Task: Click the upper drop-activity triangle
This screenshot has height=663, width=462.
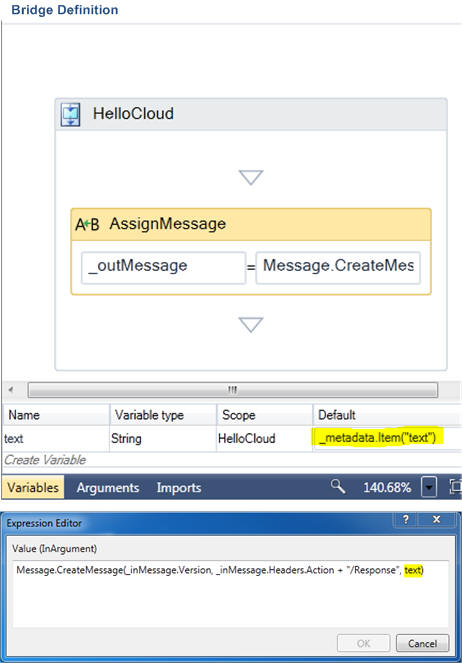Action: pos(251,177)
